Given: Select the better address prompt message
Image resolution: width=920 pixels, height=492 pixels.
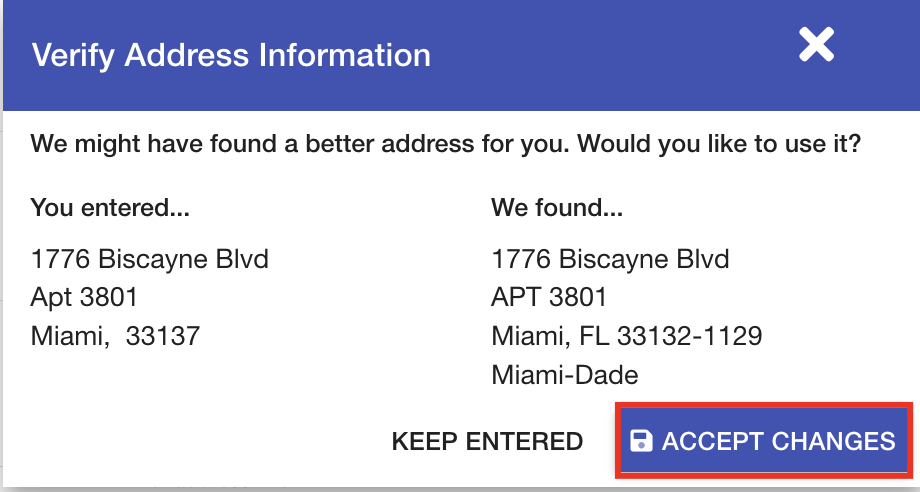Looking at the screenshot, I should point(445,144).
